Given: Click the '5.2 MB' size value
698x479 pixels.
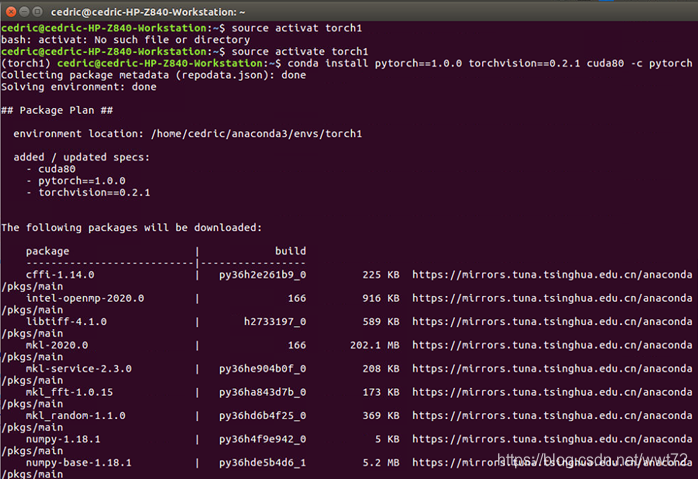Looking at the screenshot, I should [381, 463].
